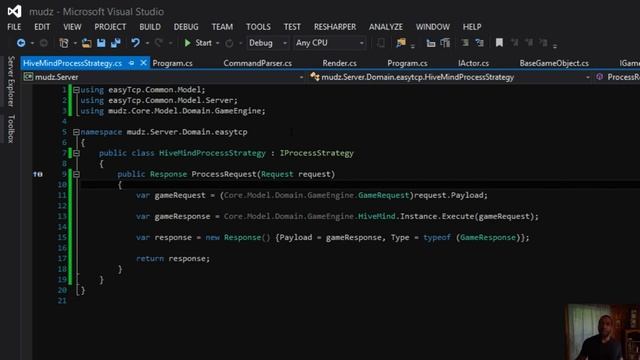Switch to the Render.cs tab

pyautogui.click(x=339, y=63)
